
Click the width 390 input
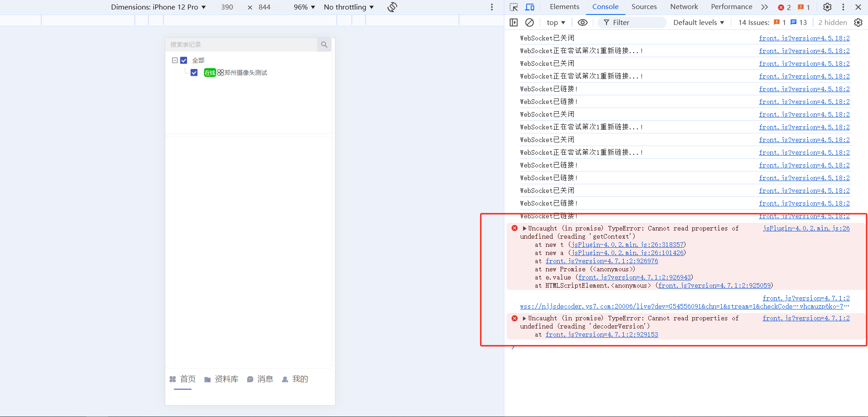click(227, 7)
